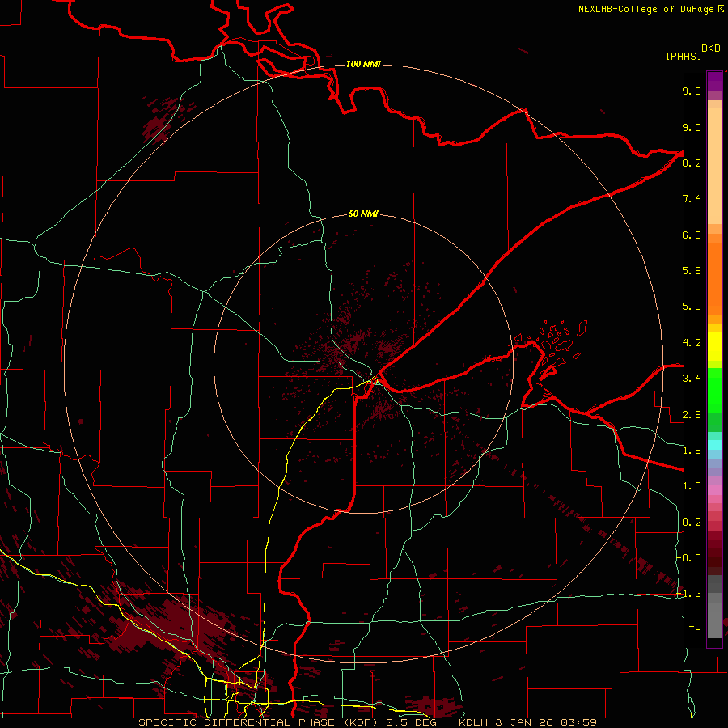728x728 pixels.
Task: Select the 0.2 legend value
Action: point(692,522)
